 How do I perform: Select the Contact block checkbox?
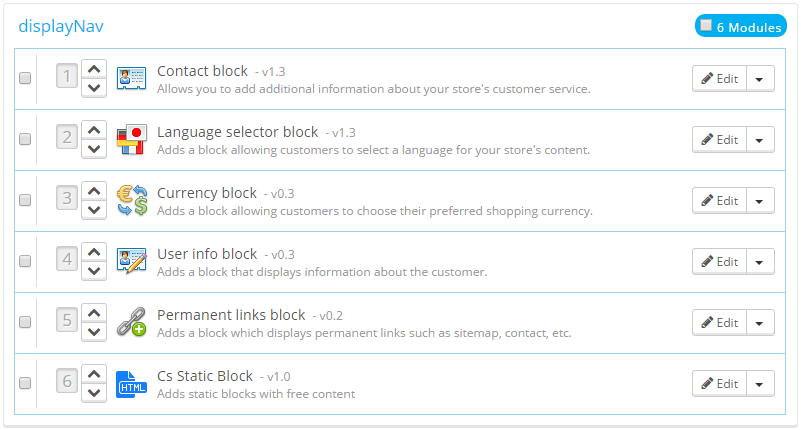tap(25, 79)
